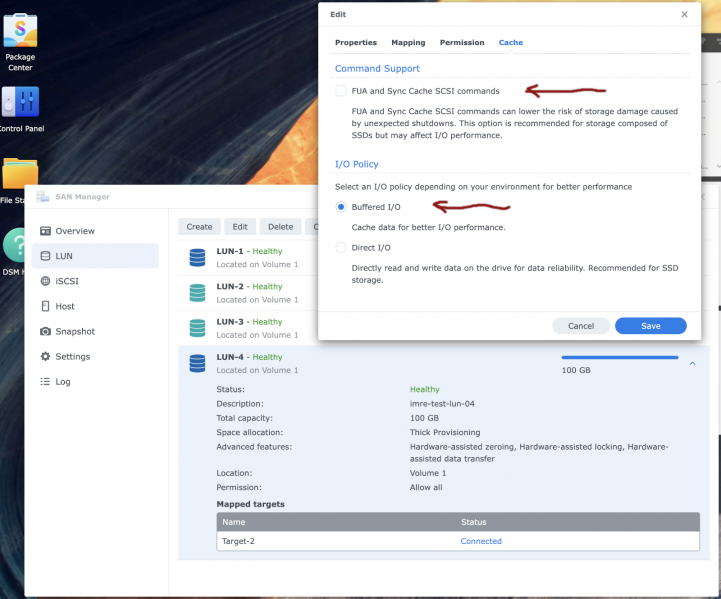Screen dimensions: 721x599
Task: Click Cancel button in Edit dialog
Action: pos(581,326)
